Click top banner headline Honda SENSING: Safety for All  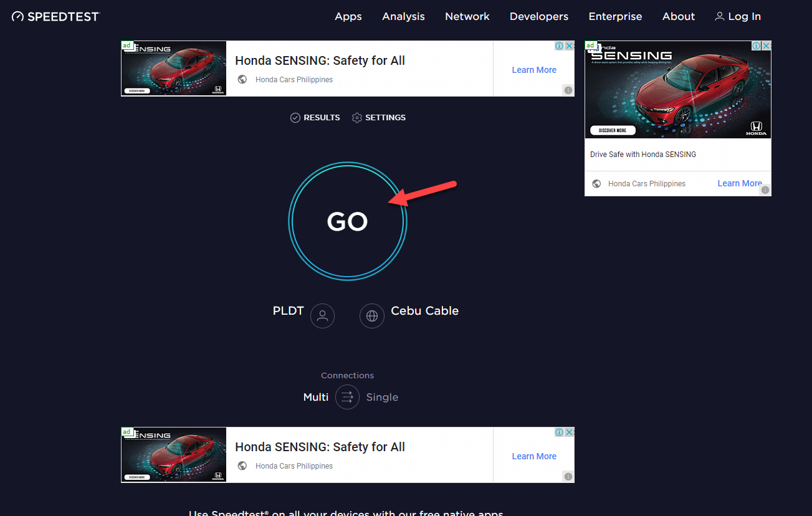pyautogui.click(x=320, y=60)
